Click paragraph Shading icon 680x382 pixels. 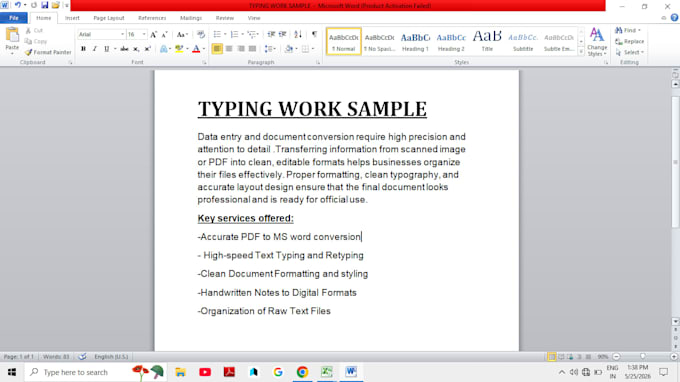point(289,49)
